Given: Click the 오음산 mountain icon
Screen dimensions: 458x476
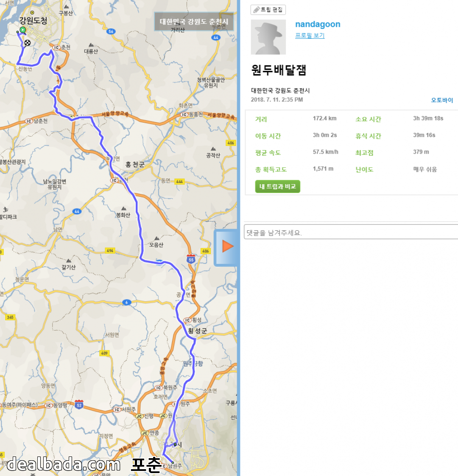Looking at the screenshot, I should pos(156,238).
